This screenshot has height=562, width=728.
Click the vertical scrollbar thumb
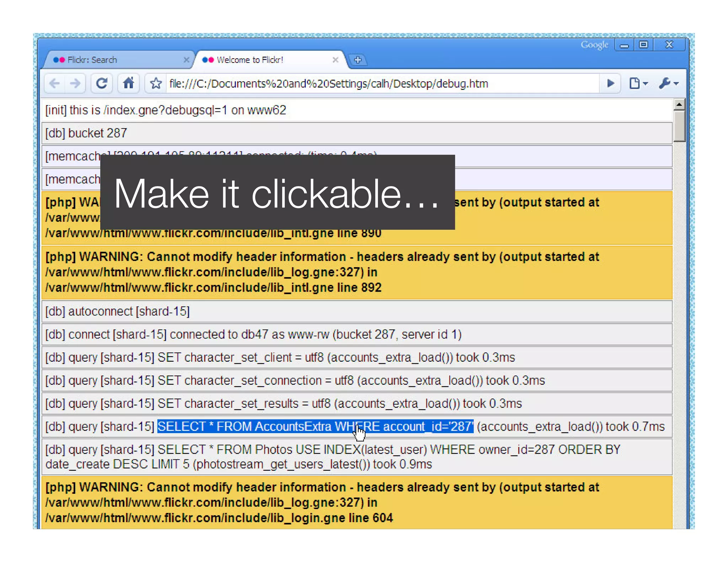tap(679, 126)
